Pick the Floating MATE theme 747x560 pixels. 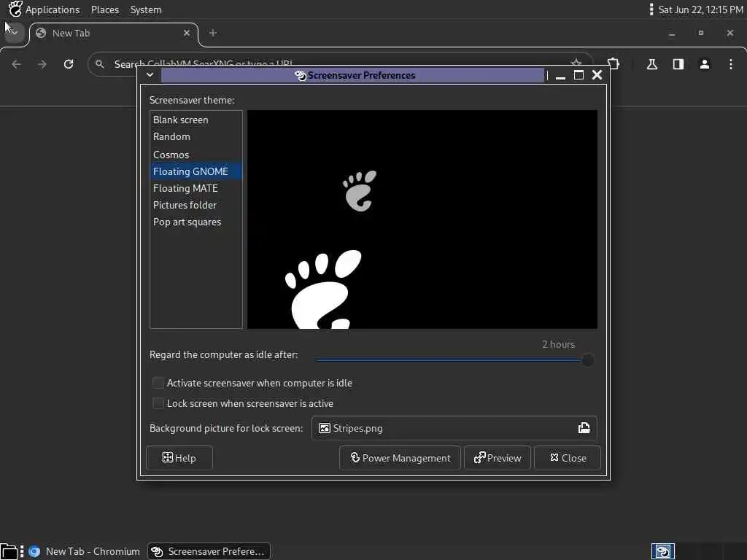[x=196, y=188]
